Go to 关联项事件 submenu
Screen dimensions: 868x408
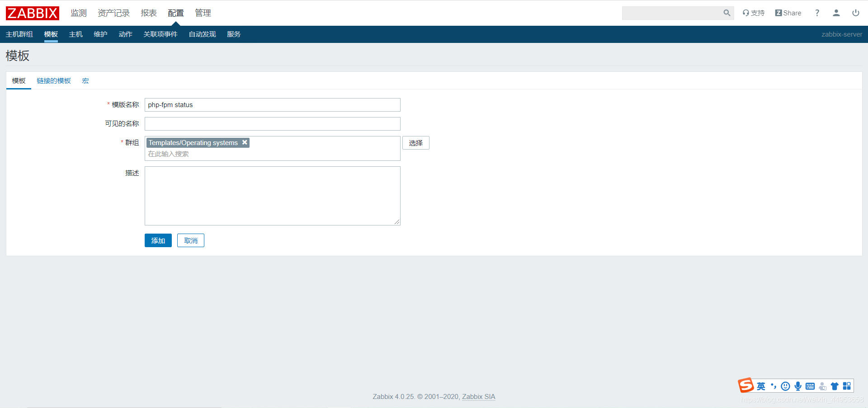point(160,34)
